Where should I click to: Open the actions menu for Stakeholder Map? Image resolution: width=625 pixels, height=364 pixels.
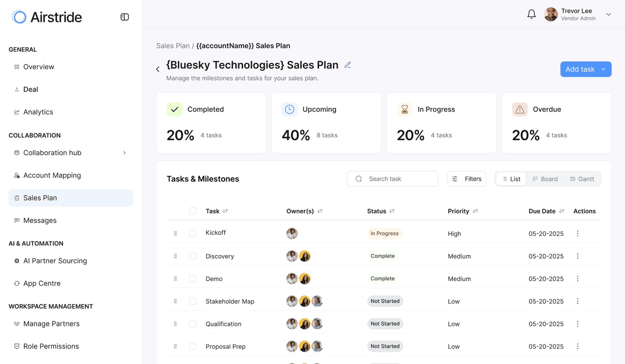pos(578,301)
